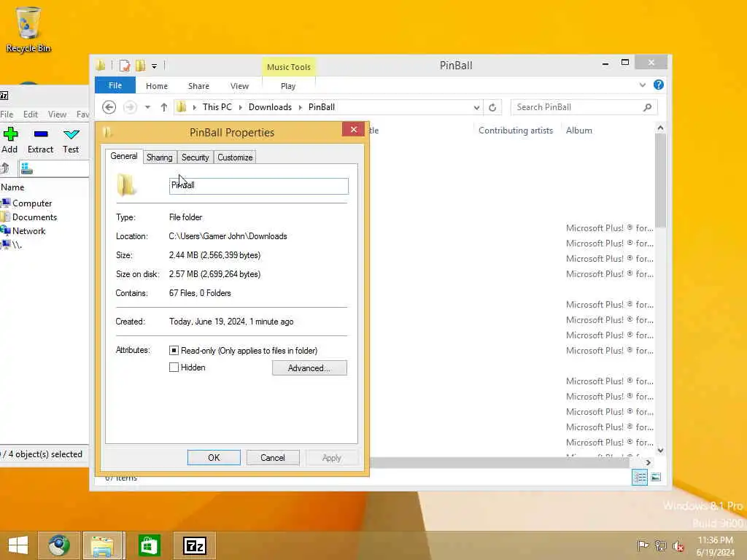Open the browser taskbar icon
Image resolution: width=747 pixels, height=560 pixels.
coord(58,545)
